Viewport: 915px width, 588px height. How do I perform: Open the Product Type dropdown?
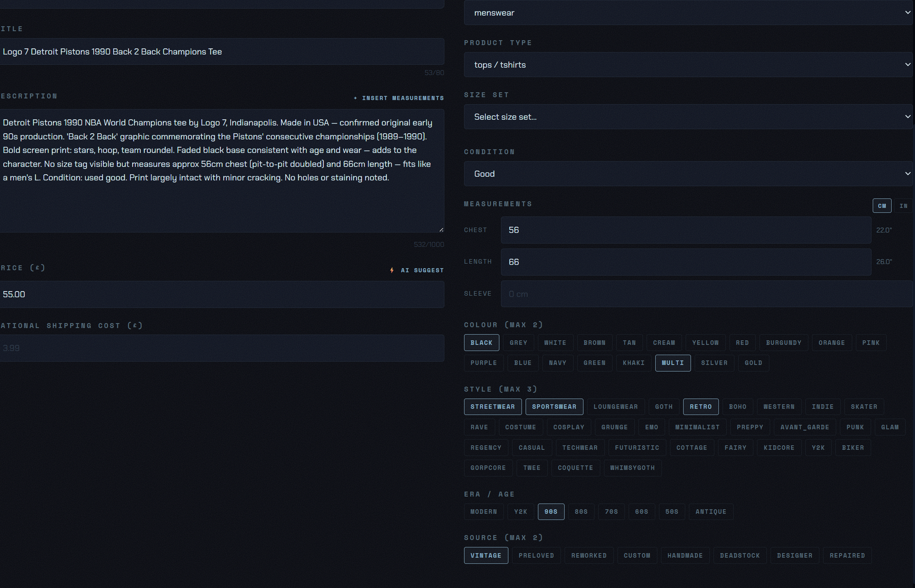point(688,64)
